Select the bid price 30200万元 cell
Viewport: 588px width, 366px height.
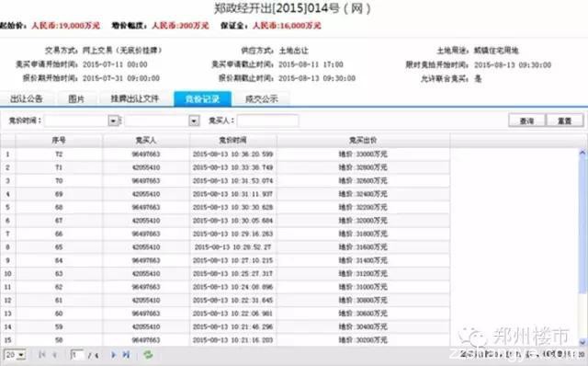(x=363, y=340)
